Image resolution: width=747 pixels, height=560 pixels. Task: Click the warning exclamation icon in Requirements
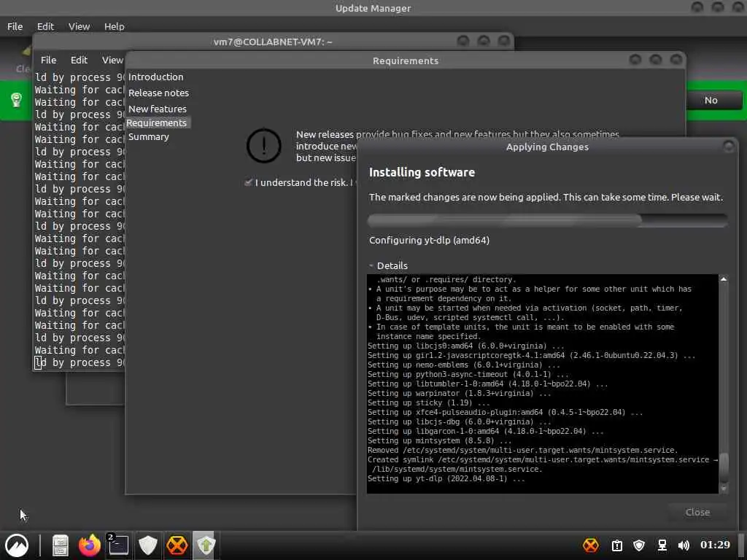(x=263, y=146)
